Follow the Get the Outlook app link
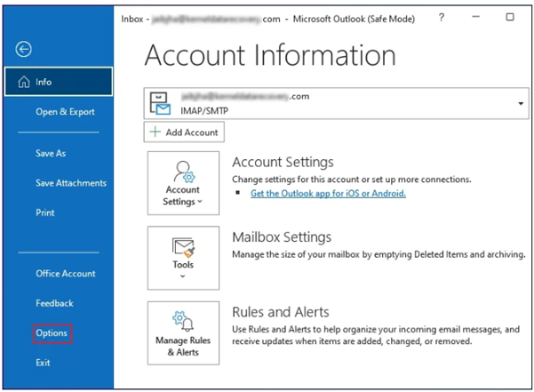The width and height of the screenshot is (534, 392). (x=328, y=193)
